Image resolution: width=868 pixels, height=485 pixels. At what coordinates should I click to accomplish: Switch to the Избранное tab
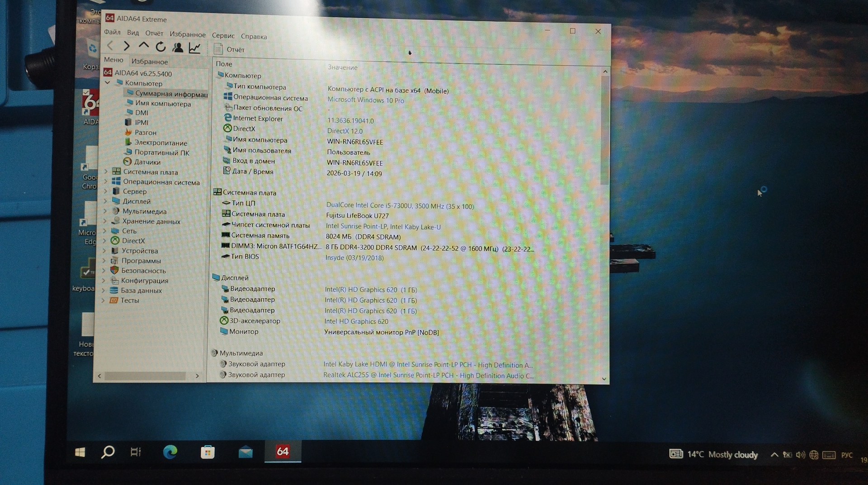click(x=149, y=62)
